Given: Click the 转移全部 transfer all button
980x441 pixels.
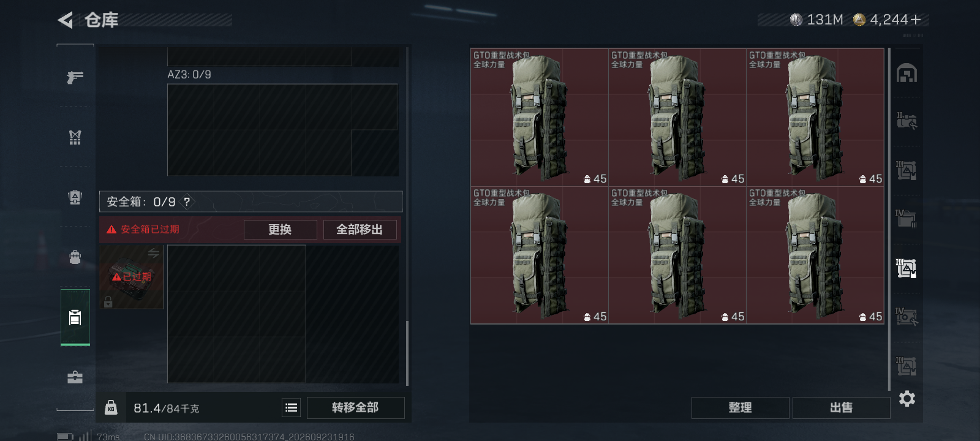Looking at the screenshot, I should pyautogui.click(x=355, y=408).
